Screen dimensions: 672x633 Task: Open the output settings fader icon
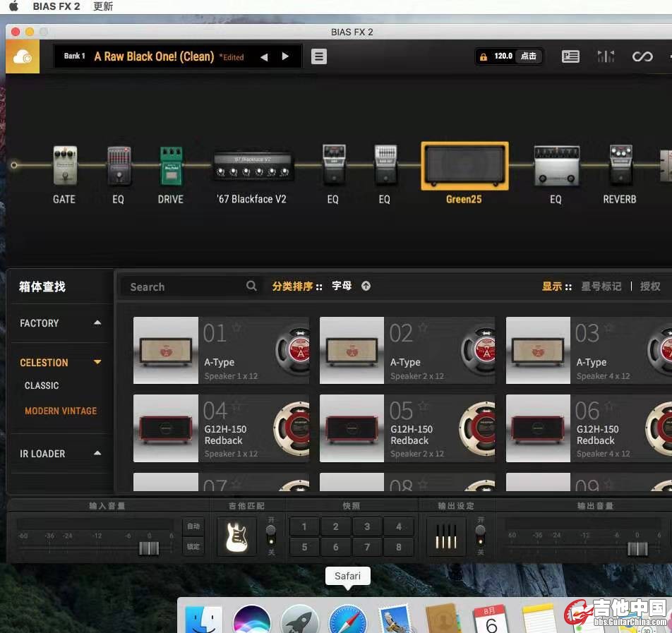446,536
